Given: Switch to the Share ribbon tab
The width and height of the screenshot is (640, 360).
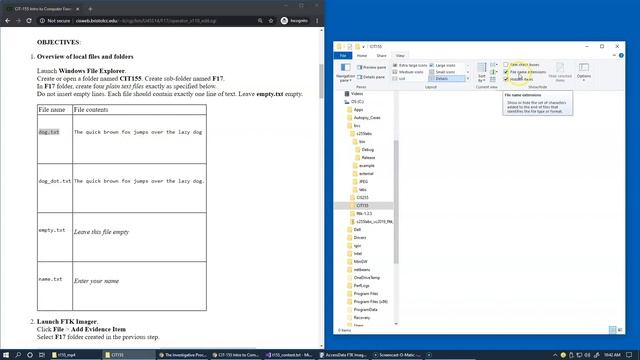Looking at the screenshot, I should 381,56.
